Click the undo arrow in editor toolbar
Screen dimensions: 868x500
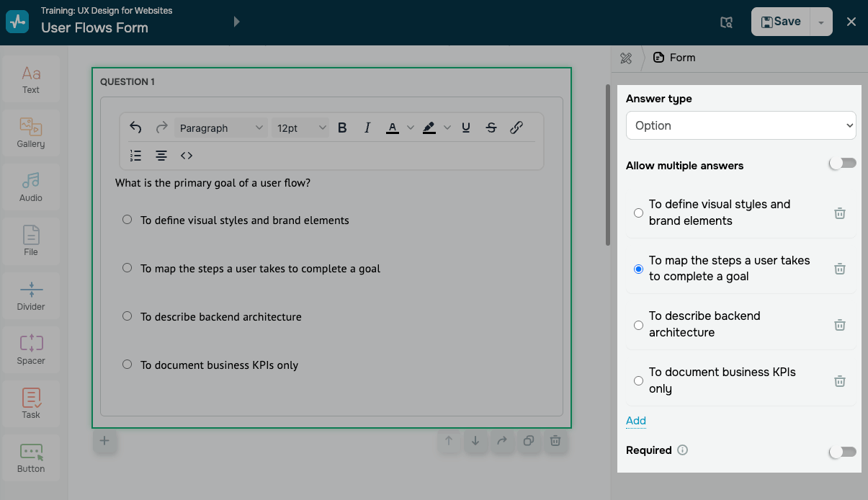(x=135, y=128)
